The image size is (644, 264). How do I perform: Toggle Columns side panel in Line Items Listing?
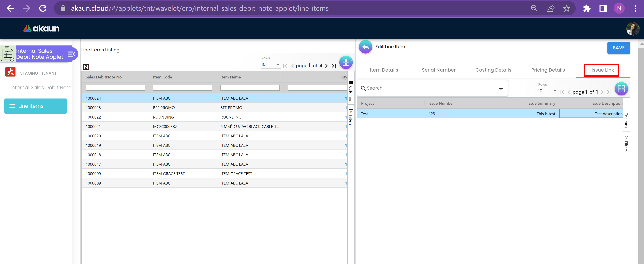(x=351, y=91)
